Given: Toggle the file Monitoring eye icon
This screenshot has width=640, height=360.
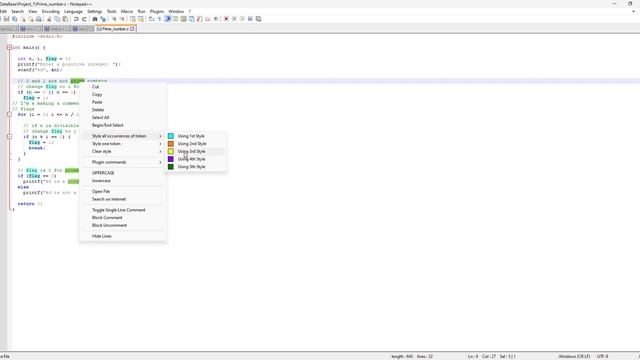Looking at the screenshot, I should point(216,19).
